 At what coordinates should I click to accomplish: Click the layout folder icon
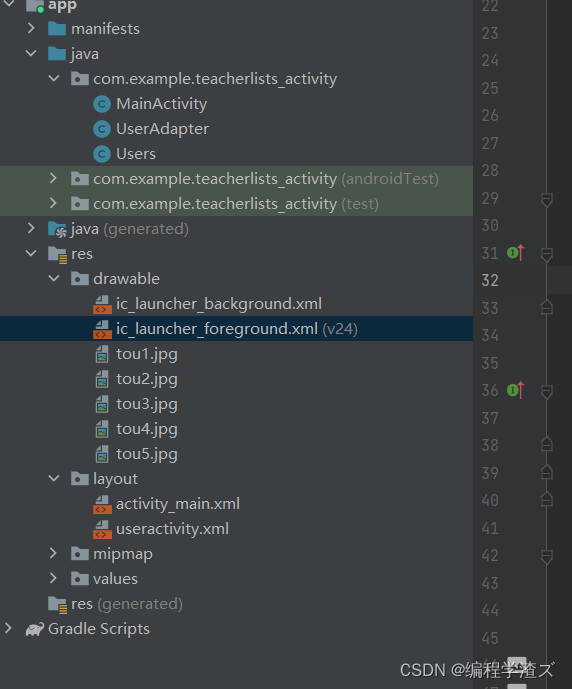80,479
